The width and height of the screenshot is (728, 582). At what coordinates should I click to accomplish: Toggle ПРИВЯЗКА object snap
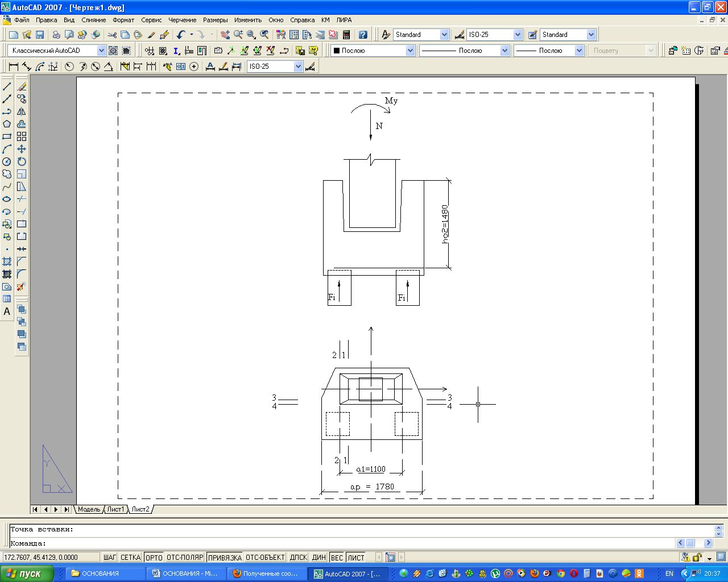click(x=225, y=558)
